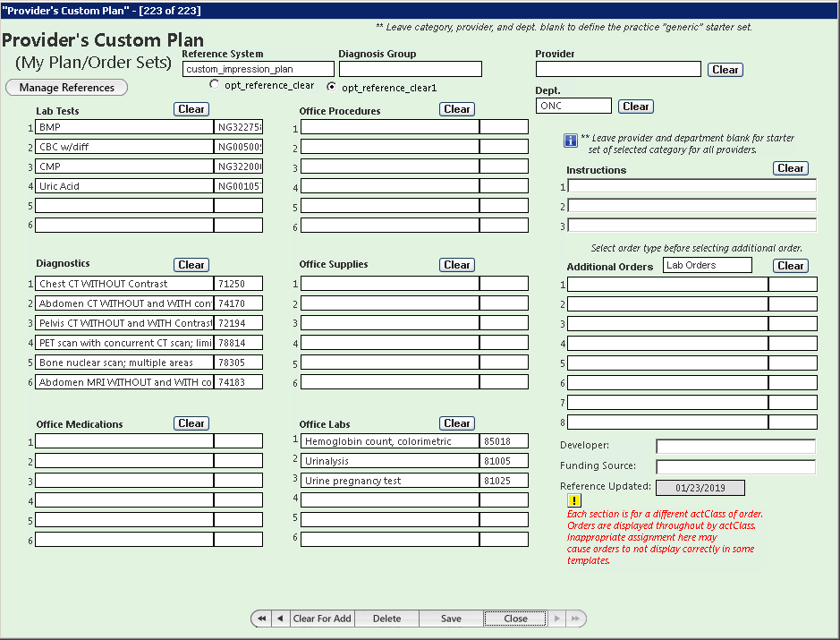Viewport: 840px width, 640px height.
Task: Click the Diagnosis Group field
Action: coord(411,69)
